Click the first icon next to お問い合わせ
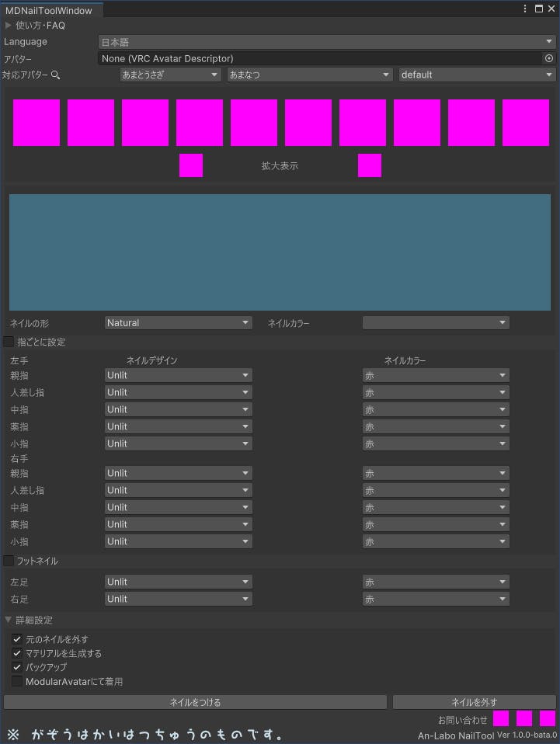560x744 pixels. point(501,718)
